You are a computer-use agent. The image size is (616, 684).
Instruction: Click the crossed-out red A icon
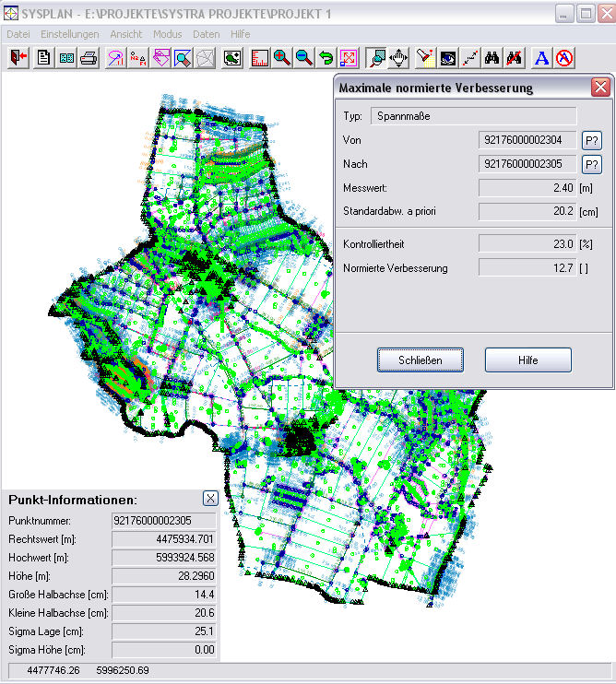564,58
